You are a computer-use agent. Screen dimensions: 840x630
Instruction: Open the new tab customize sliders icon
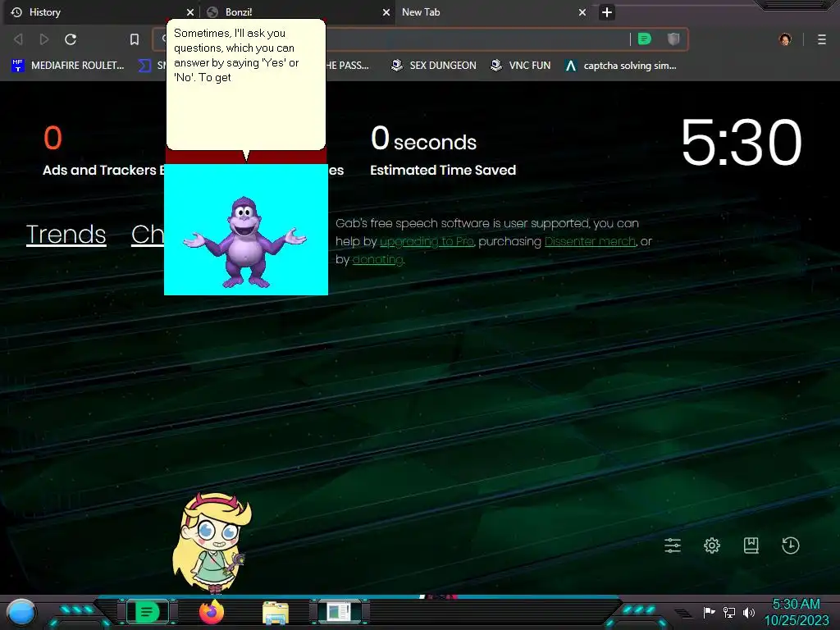[673, 546]
